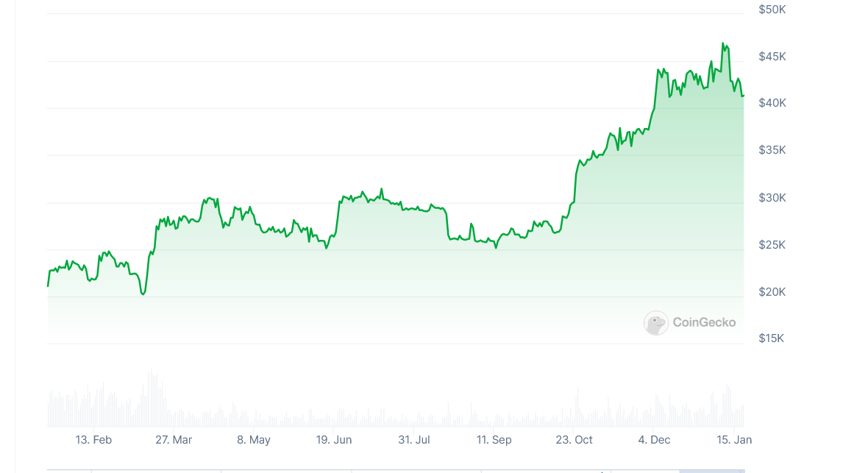Click the CoinGecko gecko logo watermark

pos(655,322)
